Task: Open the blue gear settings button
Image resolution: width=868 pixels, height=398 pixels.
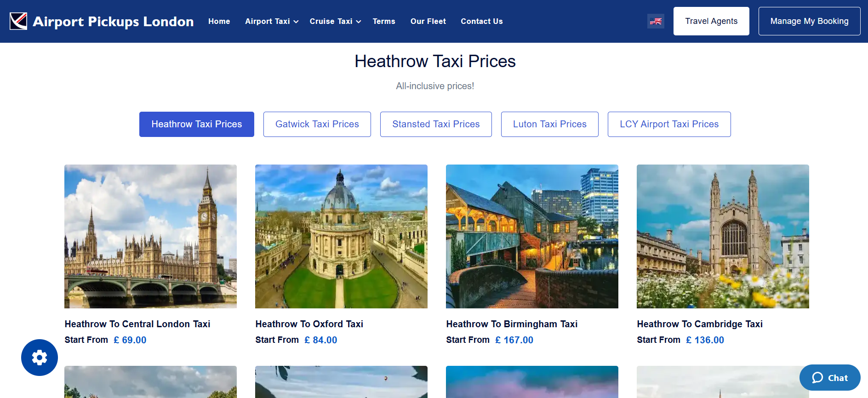Action: [40, 358]
